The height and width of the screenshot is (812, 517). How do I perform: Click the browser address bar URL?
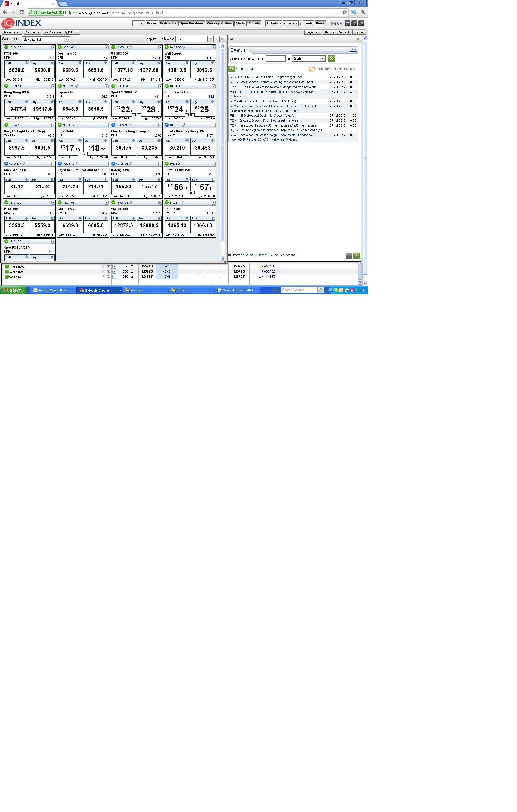tap(115, 12)
